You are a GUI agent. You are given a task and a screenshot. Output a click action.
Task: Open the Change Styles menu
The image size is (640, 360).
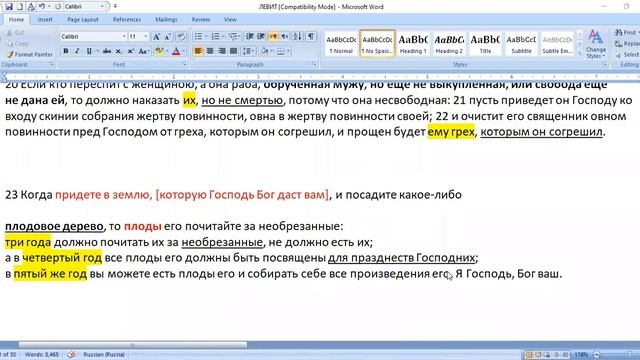coord(596,44)
